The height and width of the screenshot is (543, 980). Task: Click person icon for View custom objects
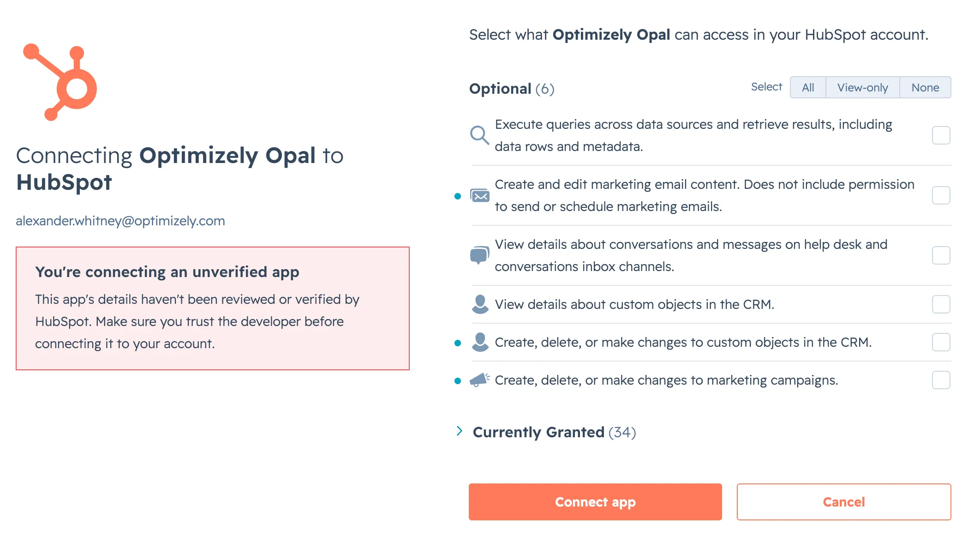tap(480, 304)
